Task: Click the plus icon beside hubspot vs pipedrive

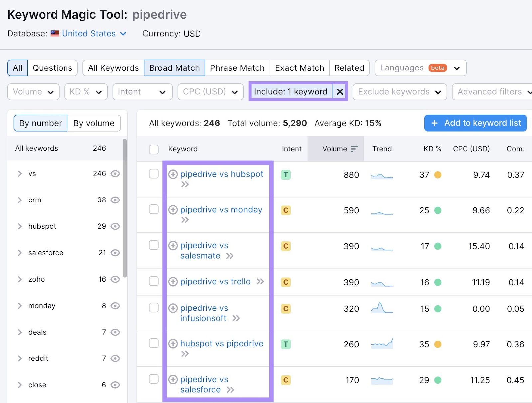Action: (173, 344)
